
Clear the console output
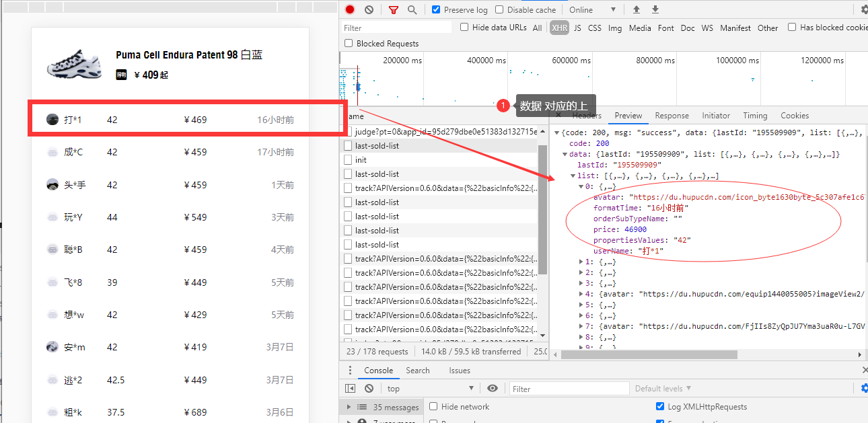click(369, 388)
